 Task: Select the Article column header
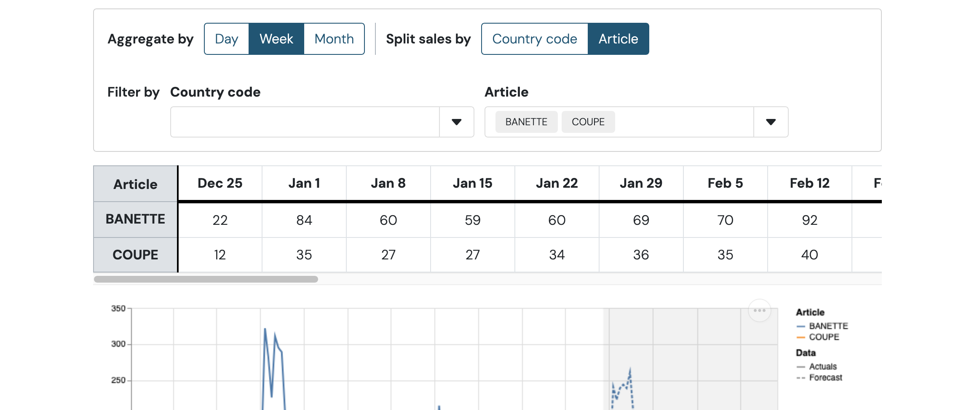[x=135, y=184]
